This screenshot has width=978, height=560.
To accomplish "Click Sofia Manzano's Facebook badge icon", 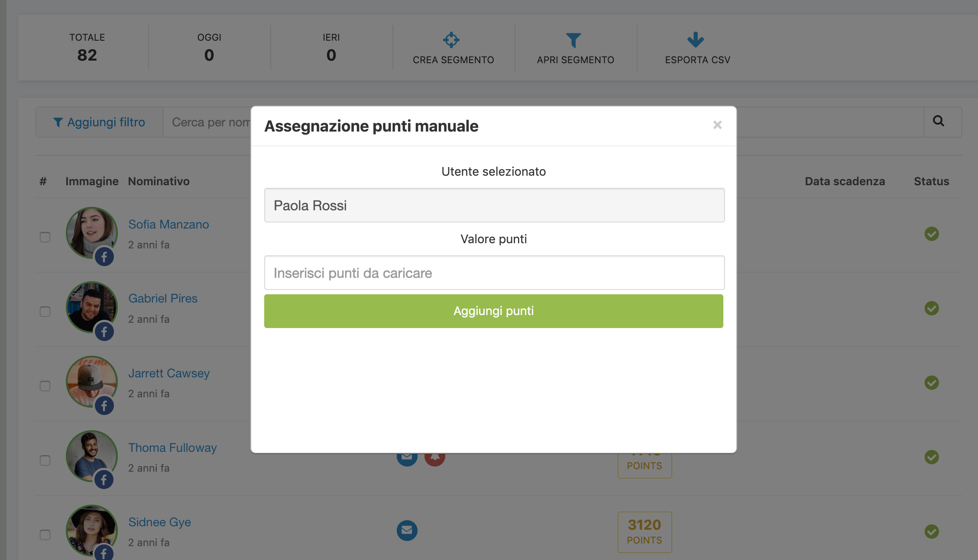I will (104, 257).
